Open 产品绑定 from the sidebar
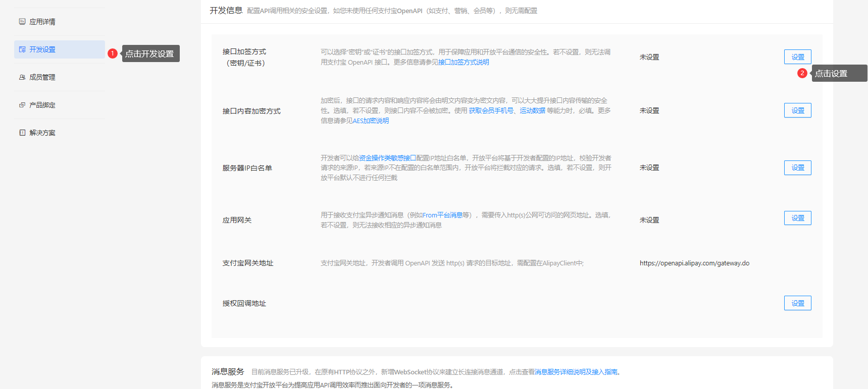Screen dimensions: 868x389 (42, 105)
